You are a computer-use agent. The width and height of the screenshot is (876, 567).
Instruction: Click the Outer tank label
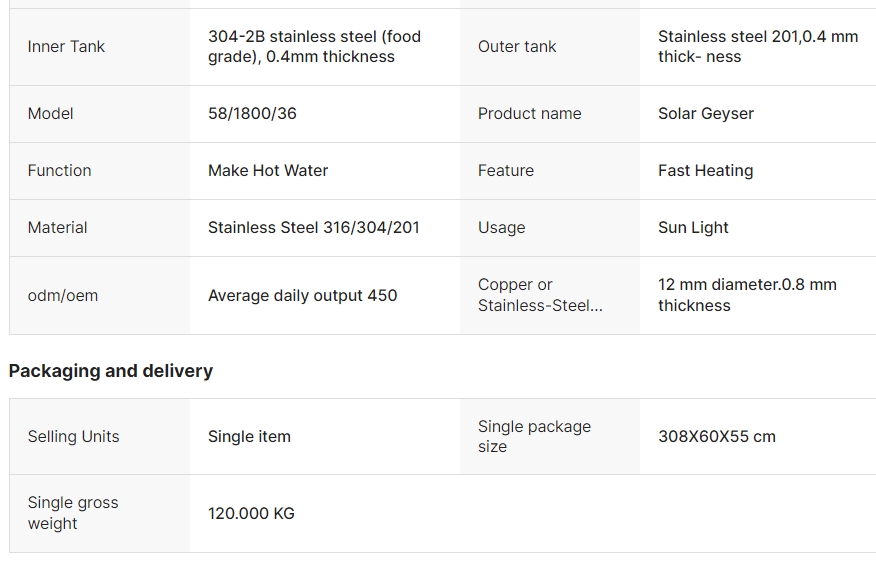517,46
